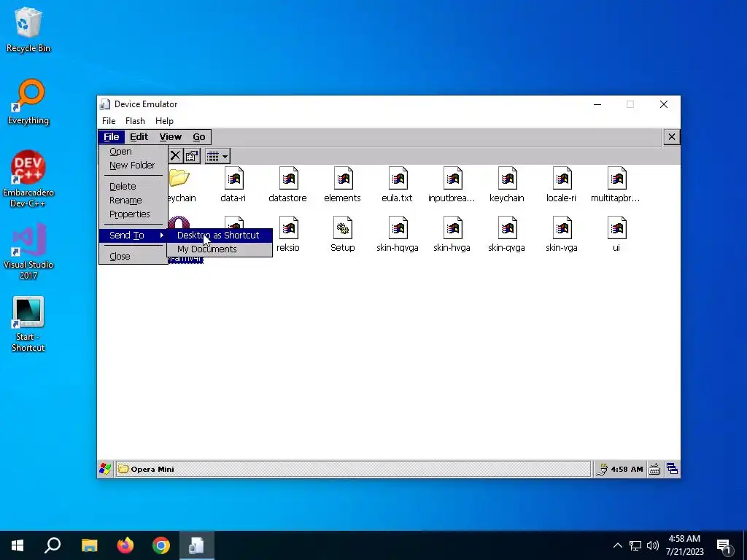
Task: Click the Properties toolbar icon
Action: click(x=192, y=156)
